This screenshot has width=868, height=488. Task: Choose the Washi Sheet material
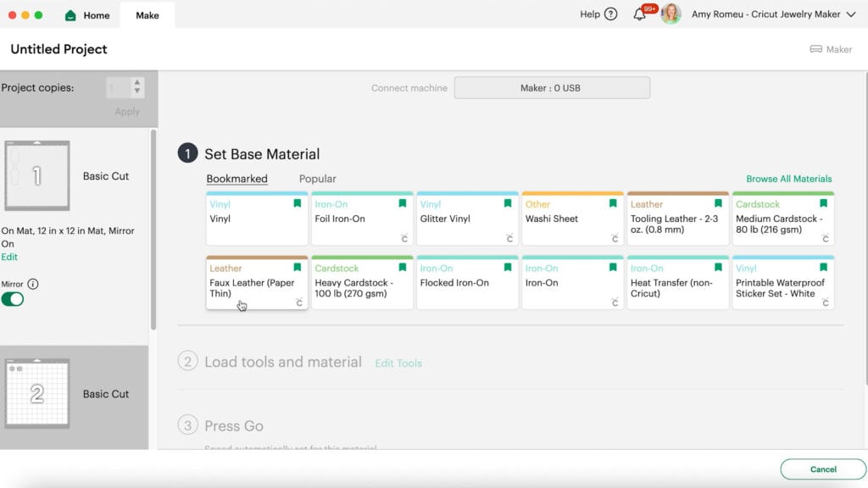(572, 219)
